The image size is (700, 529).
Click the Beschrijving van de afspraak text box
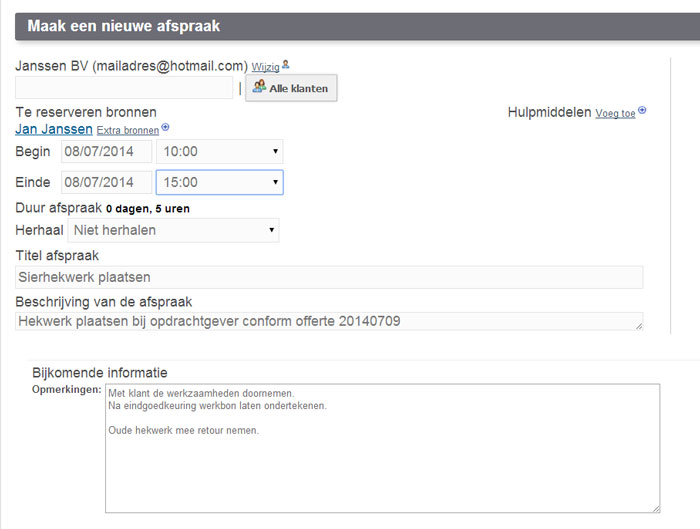[x=329, y=321]
